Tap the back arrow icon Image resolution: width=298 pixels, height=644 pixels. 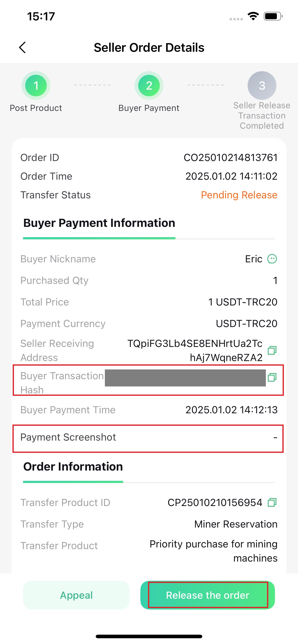[x=22, y=47]
